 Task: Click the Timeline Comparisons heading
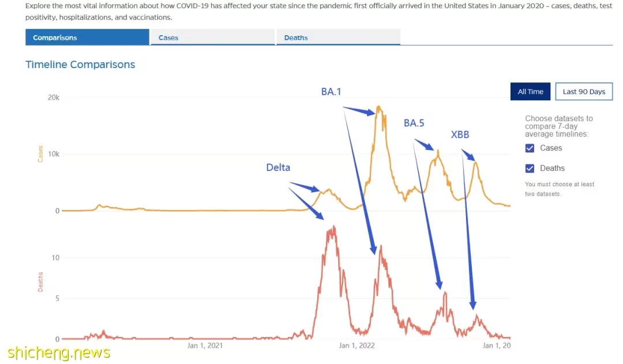coord(80,65)
